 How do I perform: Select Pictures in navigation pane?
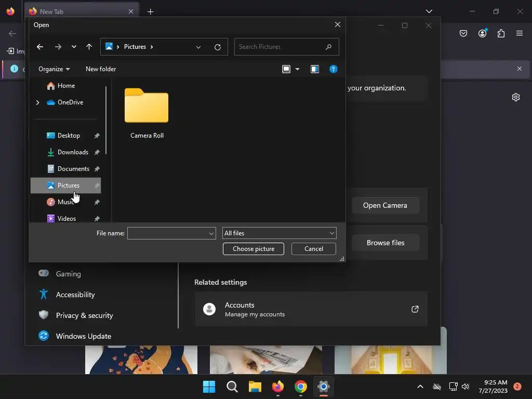[66, 185]
